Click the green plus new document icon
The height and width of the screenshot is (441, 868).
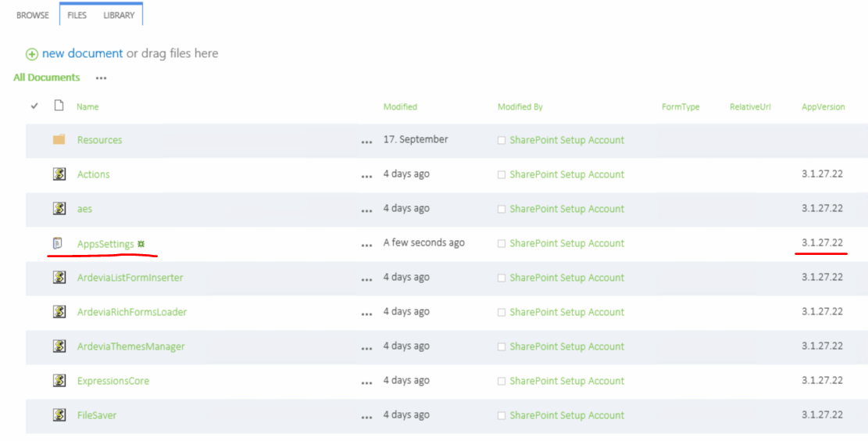tap(32, 54)
